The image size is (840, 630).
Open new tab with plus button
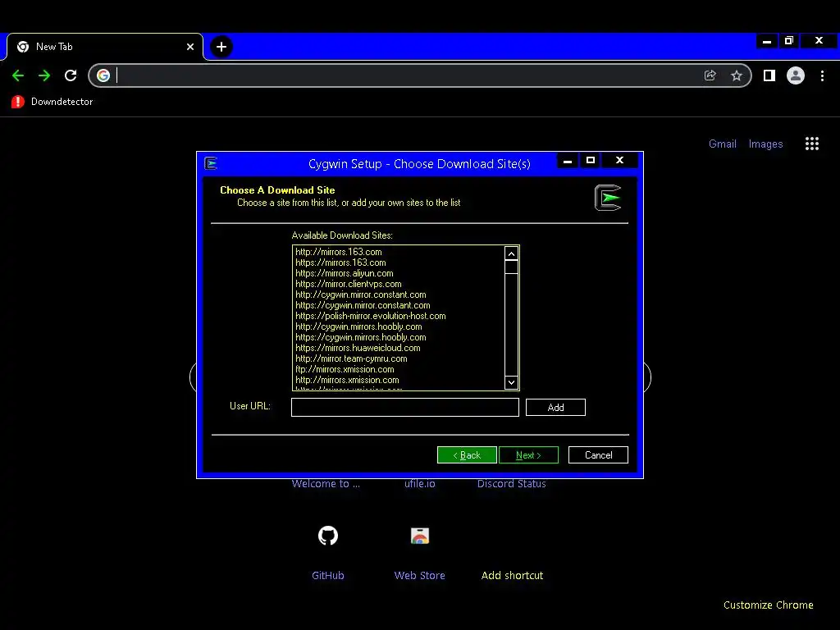tap(221, 47)
